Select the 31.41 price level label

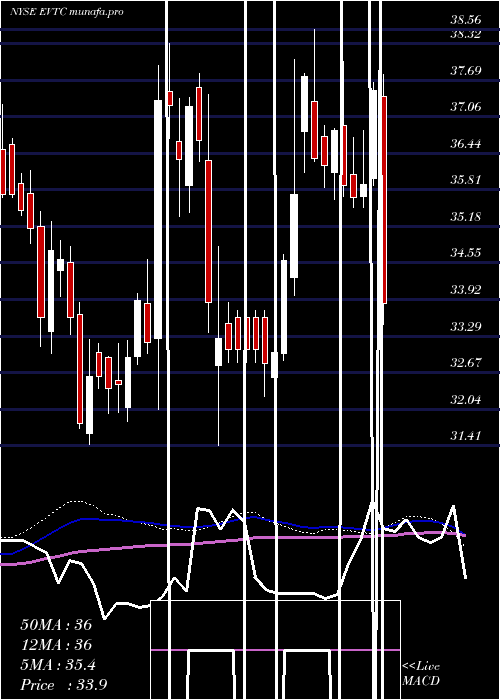tap(466, 435)
